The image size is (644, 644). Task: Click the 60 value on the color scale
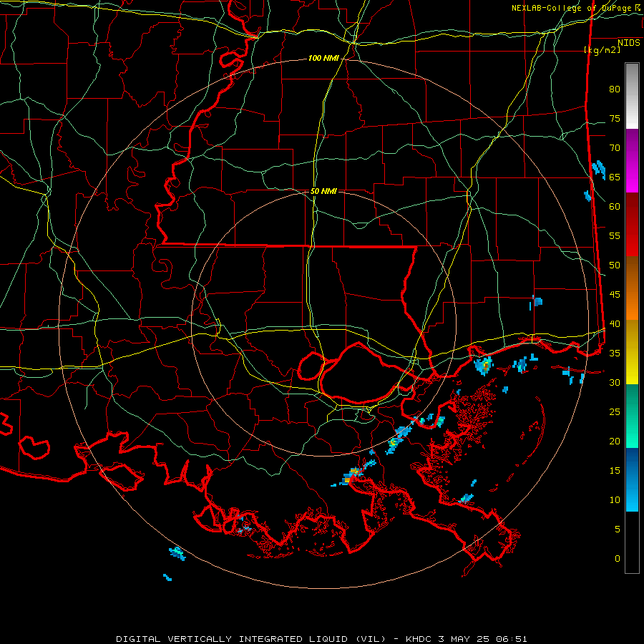click(x=615, y=207)
